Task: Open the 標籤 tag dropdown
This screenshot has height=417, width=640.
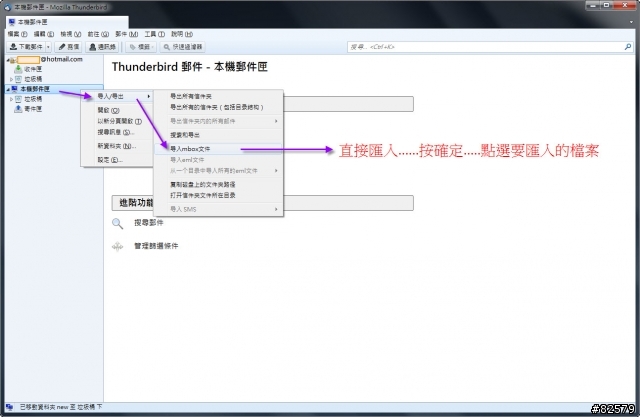Action: (x=141, y=47)
